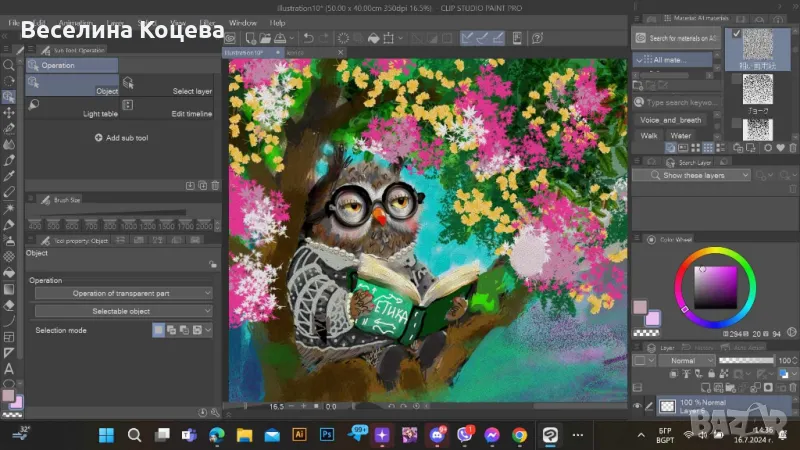Click the 'Add sub tool' button
The image size is (800, 450).
(121, 138)
